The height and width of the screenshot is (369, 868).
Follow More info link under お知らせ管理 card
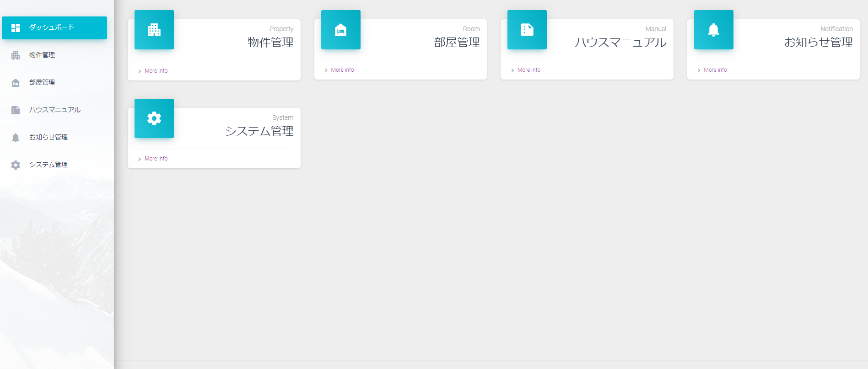[x=715, y=70]
